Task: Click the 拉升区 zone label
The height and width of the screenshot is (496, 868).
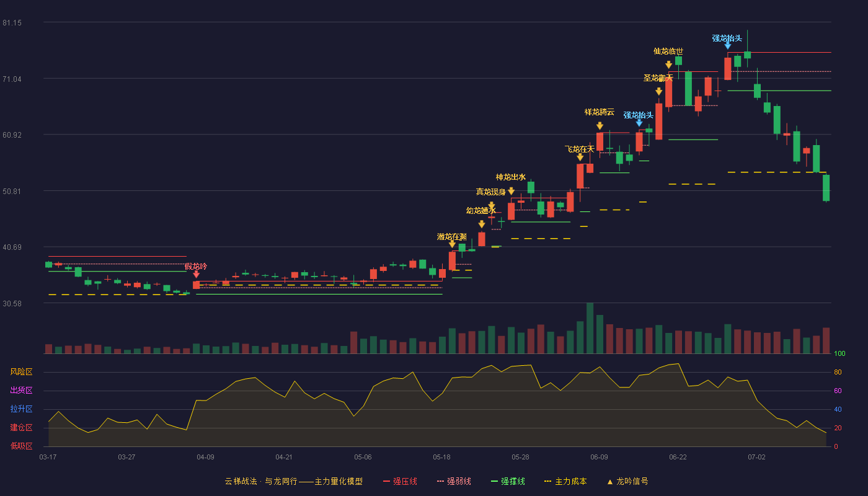Action: click(21, 409)
